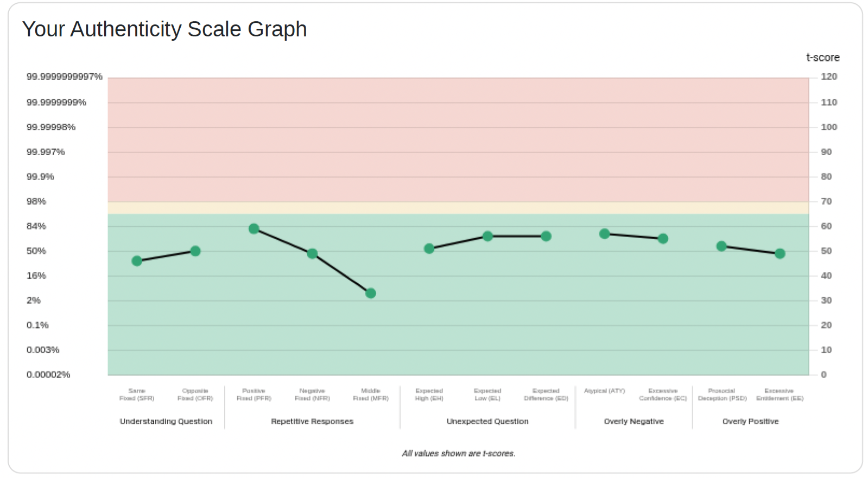The width and height of the screenshot is (868, 478).
Task: Select the Prosocial Deception (PSD) data point
Action: pyautogui.click(x=721, y=246)
